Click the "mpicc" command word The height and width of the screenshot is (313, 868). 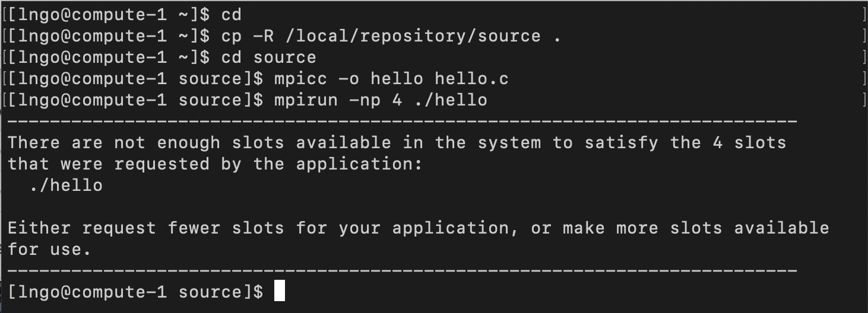click(x=300, y=79)
